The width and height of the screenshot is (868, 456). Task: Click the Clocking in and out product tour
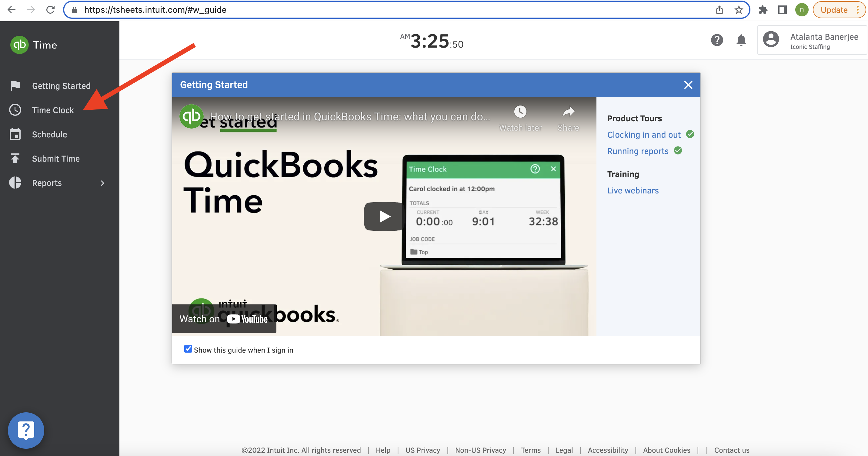tap(643, 134)
